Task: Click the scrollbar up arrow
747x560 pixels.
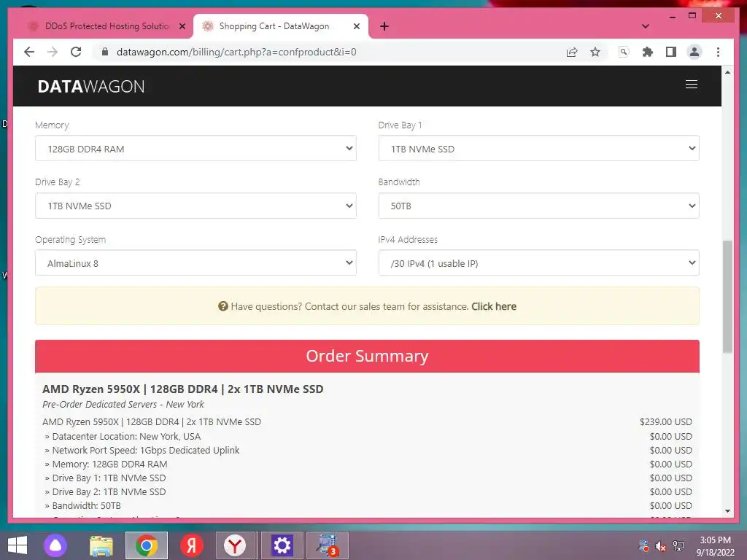Action: (x=727, y=72)
